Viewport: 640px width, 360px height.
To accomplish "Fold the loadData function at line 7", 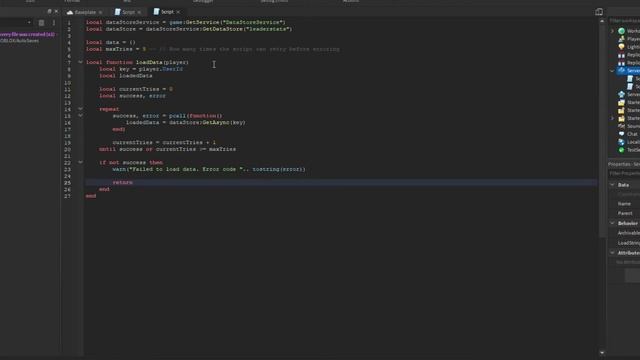I will pyautogui.click(x=80, y=62).
